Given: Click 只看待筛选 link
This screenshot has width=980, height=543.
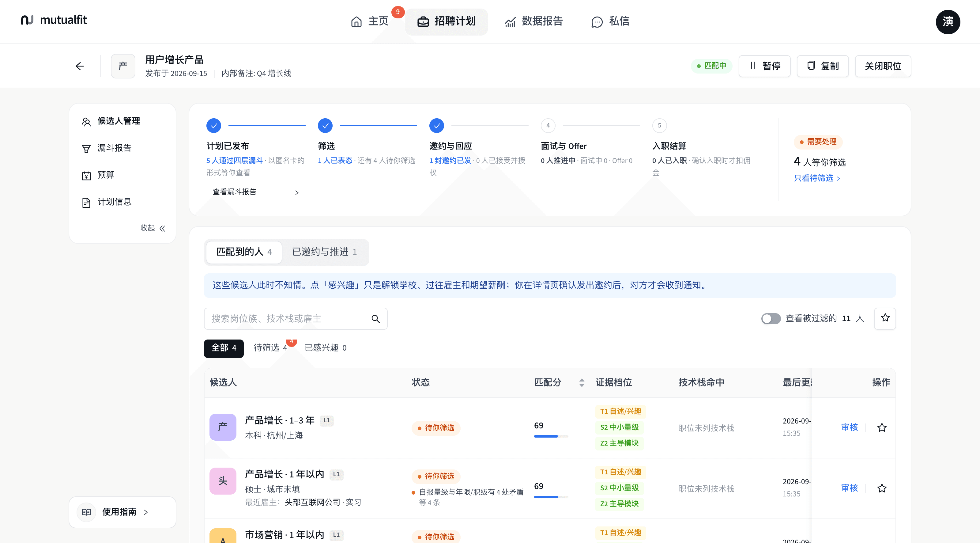Looking at the screenshot, I should pos(817,178).
